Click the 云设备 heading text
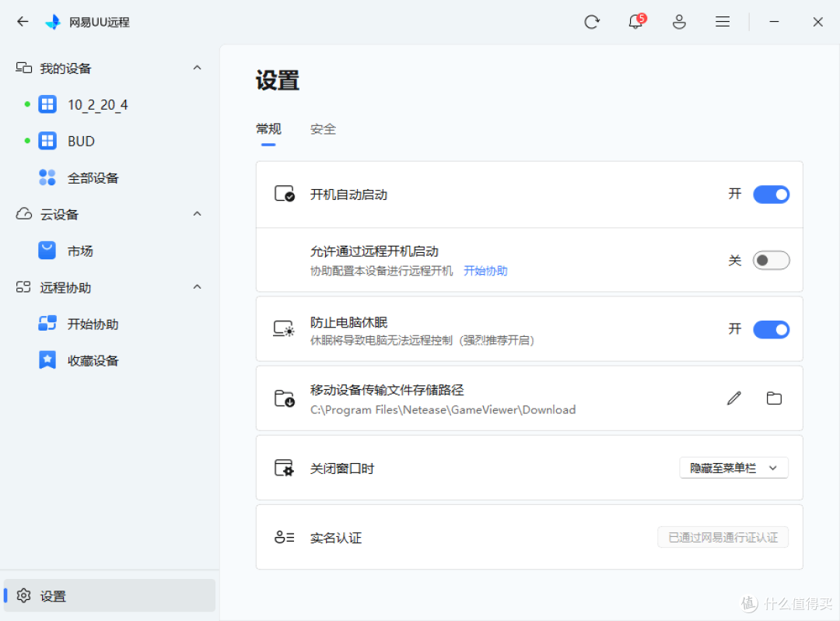Viewport: 840px width, 621px height. [x=59, y=215]
